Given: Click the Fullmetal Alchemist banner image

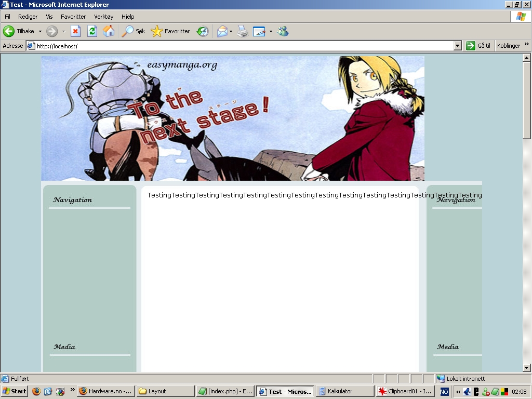Looking at the screenshot, I should coord(233,118).
